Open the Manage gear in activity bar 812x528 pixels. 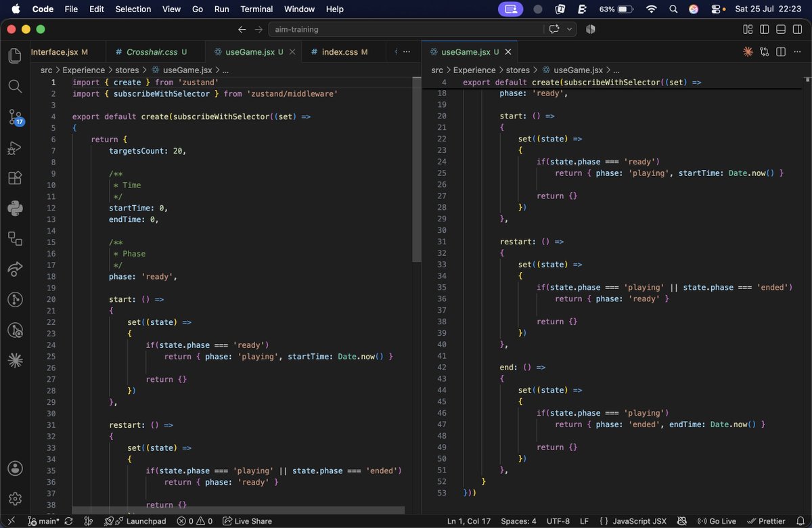tap(15, 499)
